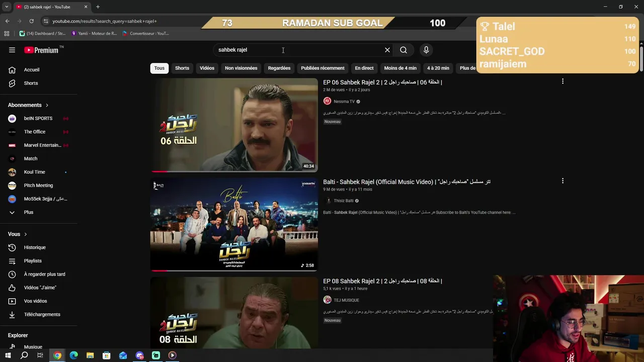Click the browser address bar URL
Screen dimensions: 644x362
tap(105, 21)
